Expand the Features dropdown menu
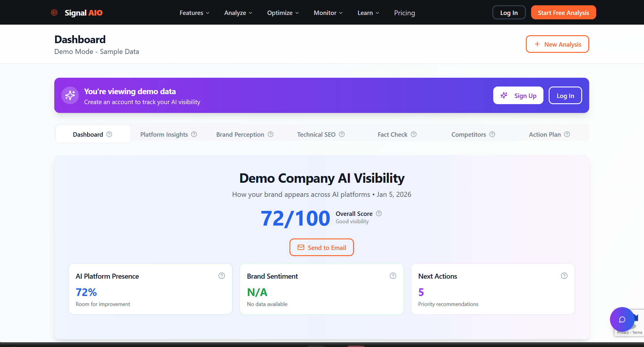 [x=194, y=13]
